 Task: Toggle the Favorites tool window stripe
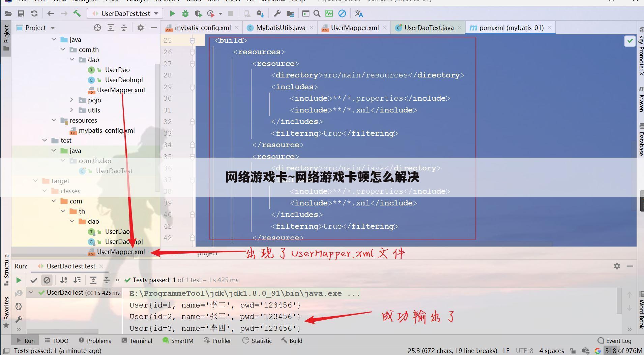6,313
